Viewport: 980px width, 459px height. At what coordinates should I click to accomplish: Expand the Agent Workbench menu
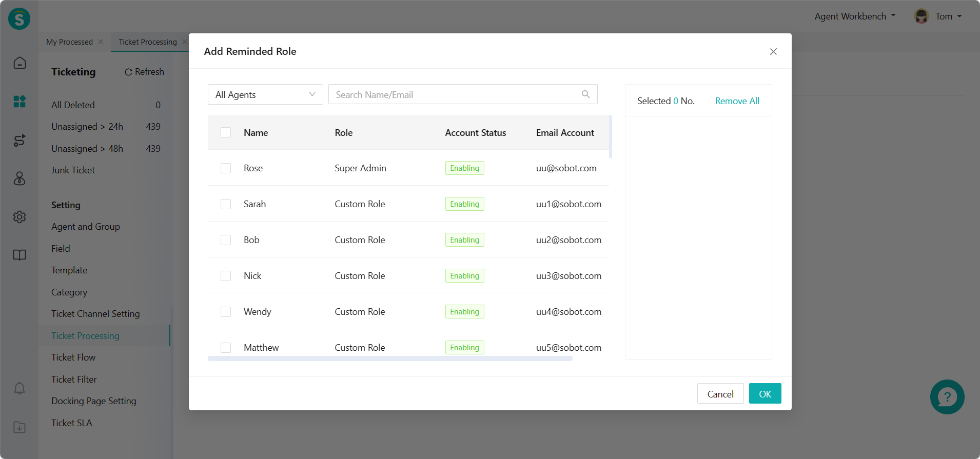855,16
